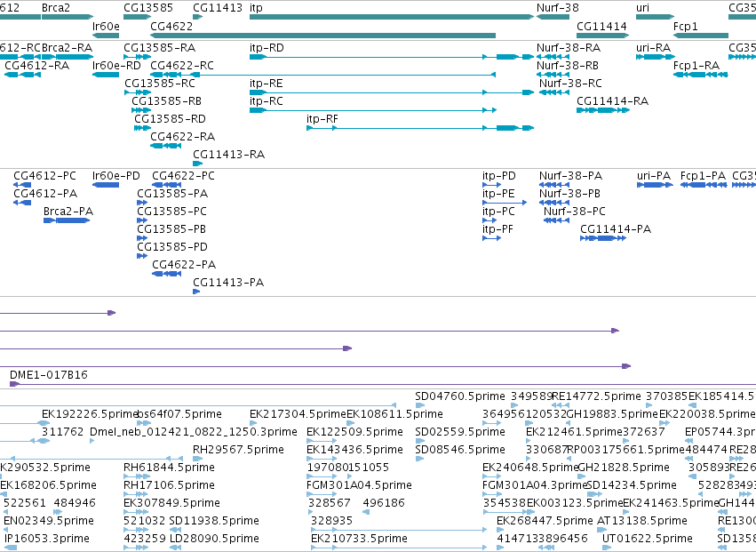Screen dimensions: 756x552
Task: Select transcript itp-RE
Action: [x=392, y=92]
